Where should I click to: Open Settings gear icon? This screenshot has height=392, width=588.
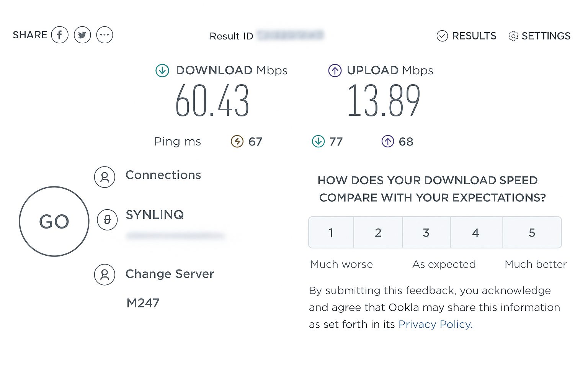513,36
